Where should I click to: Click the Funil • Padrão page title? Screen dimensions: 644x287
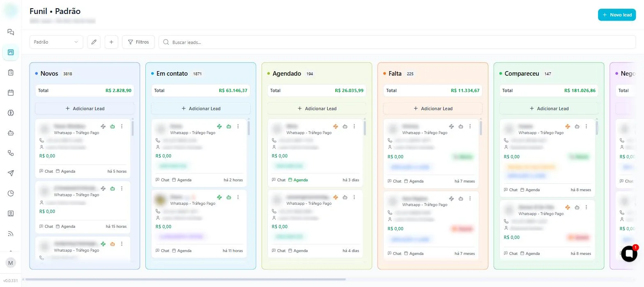[x=55, y=11]
